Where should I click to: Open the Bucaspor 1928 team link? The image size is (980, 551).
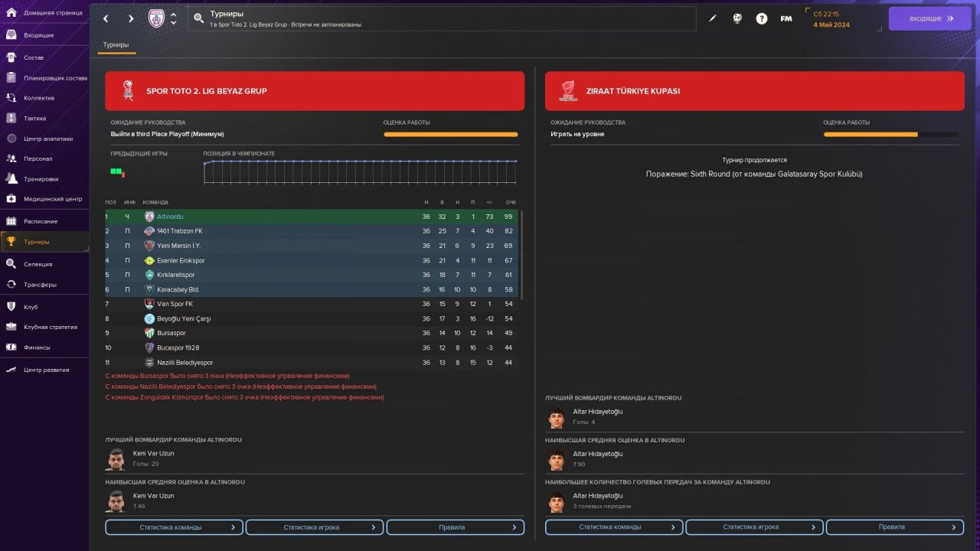pyautogui.click(x=178, y=347)
